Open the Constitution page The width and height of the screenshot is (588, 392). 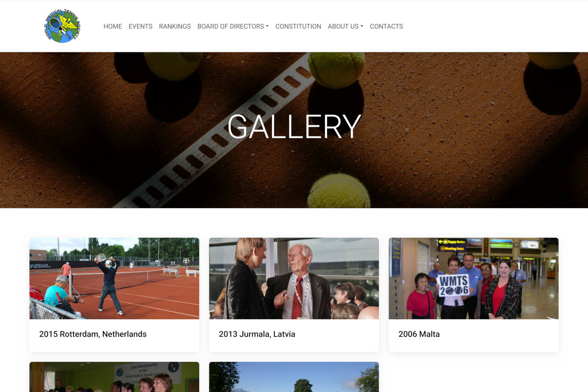click(298, 26)
